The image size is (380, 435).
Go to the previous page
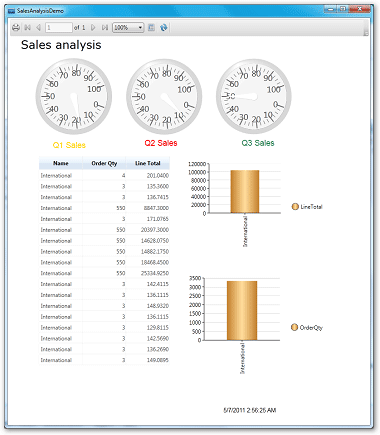pos(38,28)
